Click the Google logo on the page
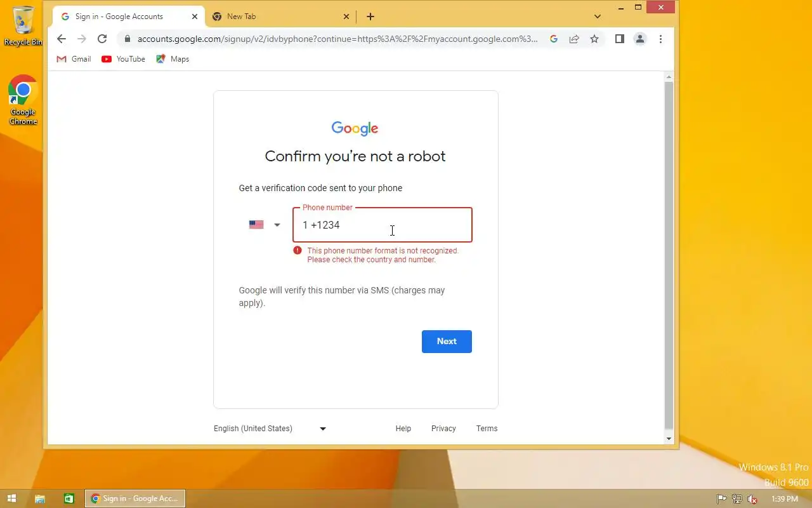Viewport: 812px width, 508px height. click(355, 129)
